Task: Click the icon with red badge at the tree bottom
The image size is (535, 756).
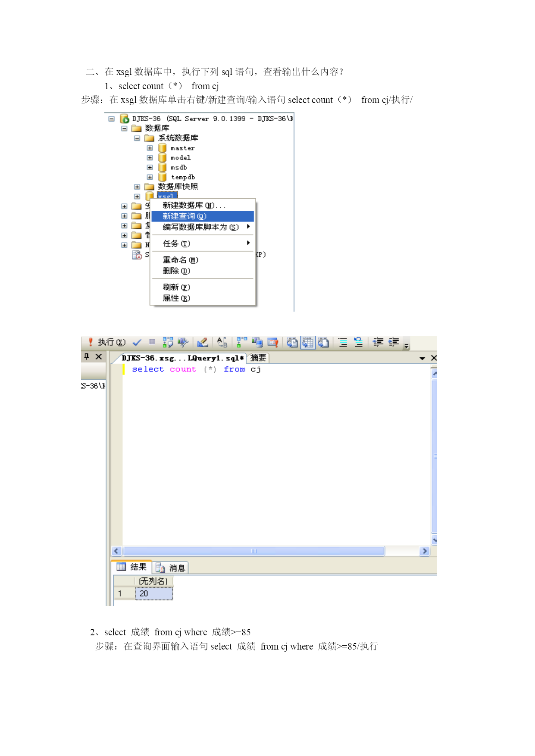Action: pyautogui.click(x=137, y=255)
